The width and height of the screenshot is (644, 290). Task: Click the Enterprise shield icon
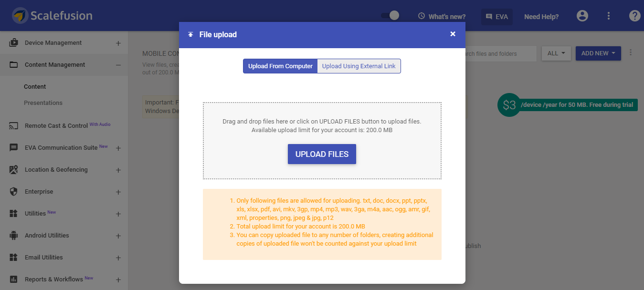click(x=14, y=192)
